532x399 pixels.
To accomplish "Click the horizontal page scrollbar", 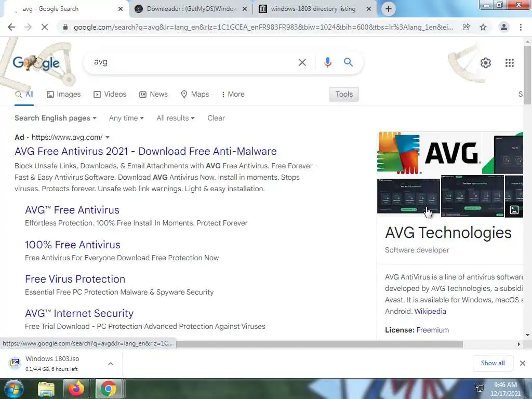I will point(319,344).
